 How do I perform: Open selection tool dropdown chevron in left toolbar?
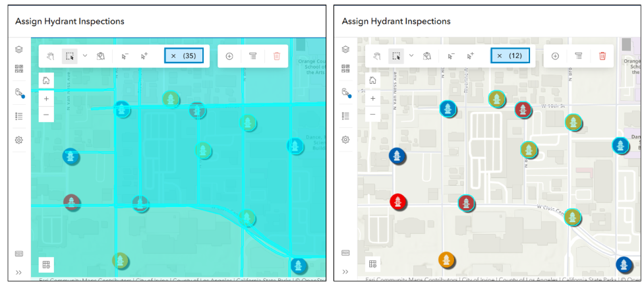coord(85,55)
